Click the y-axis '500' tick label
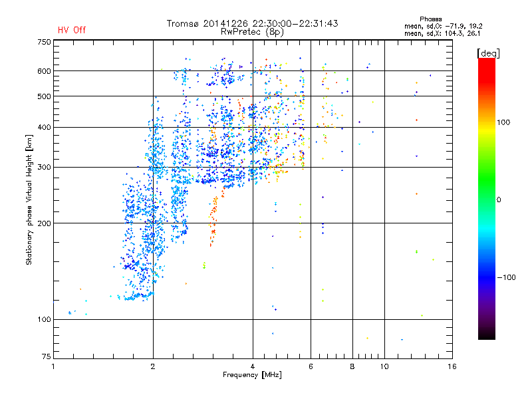 coord(45,96)
